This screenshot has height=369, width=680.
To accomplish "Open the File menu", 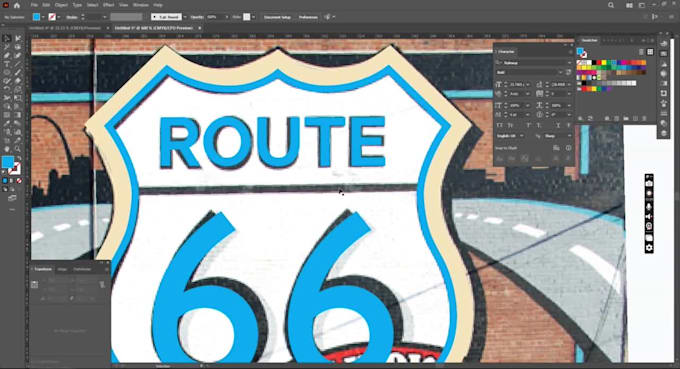I will pyautogui.click(x=34, y=5).
